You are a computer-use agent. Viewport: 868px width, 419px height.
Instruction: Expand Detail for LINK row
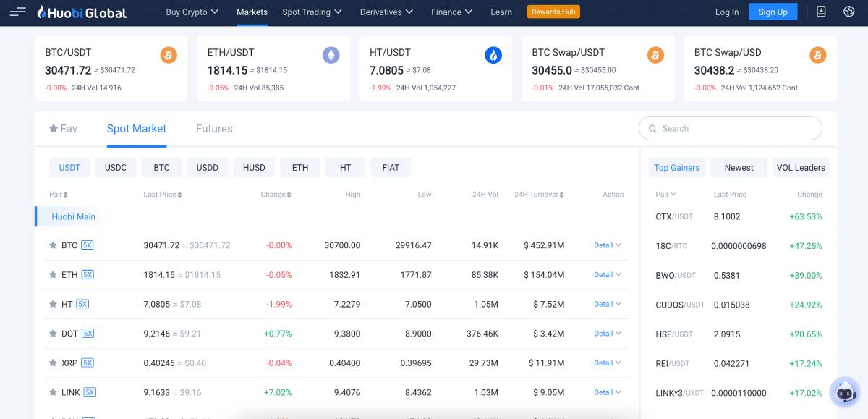pyautogui.click(x=608, y=392)
